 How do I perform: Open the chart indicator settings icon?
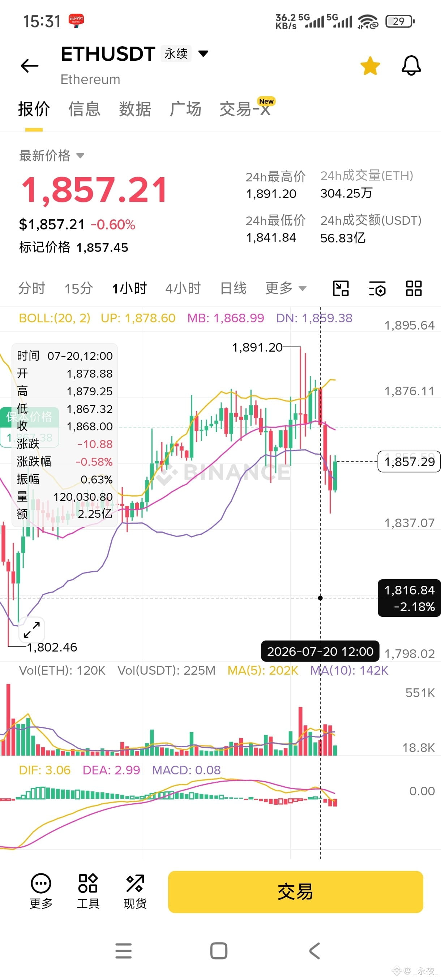click(377, 288)
